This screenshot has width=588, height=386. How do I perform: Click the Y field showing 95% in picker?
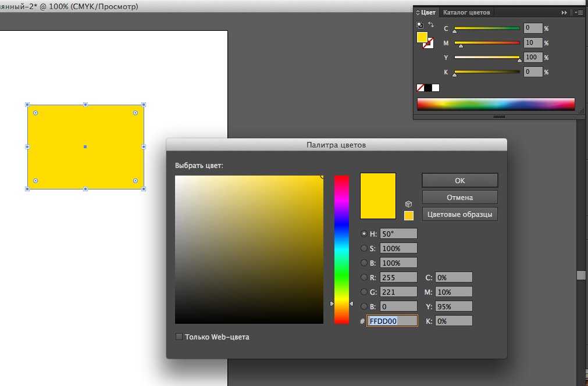454,306
